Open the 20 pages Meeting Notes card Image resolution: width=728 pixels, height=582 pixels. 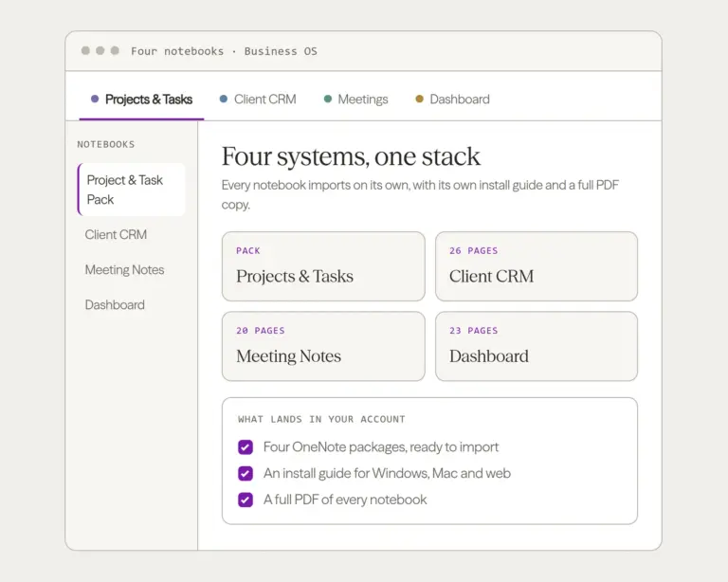coord(323,346)
